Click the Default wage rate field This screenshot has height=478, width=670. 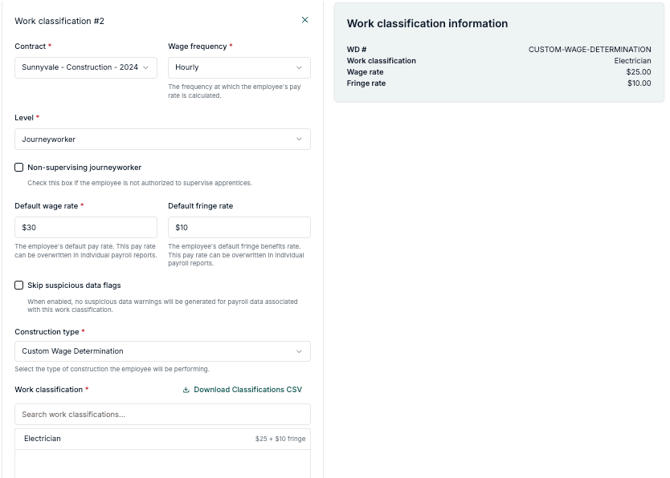click(85, 227)
